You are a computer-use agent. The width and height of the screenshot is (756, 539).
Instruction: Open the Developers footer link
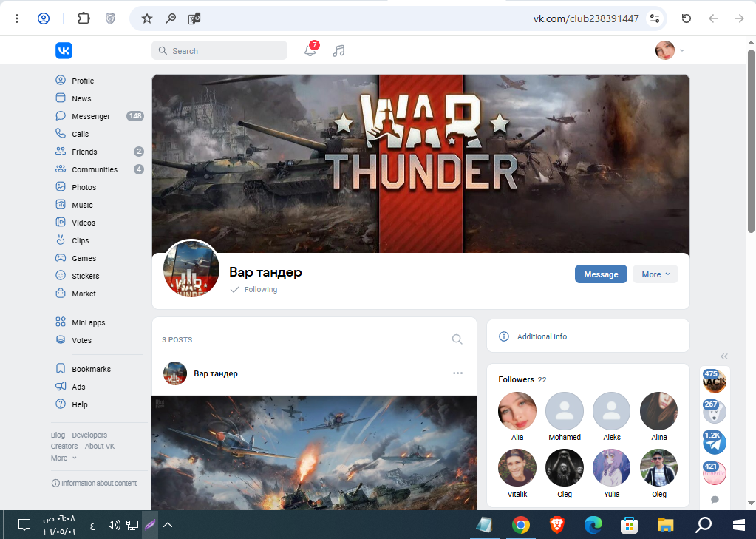[x=89, y=435]
